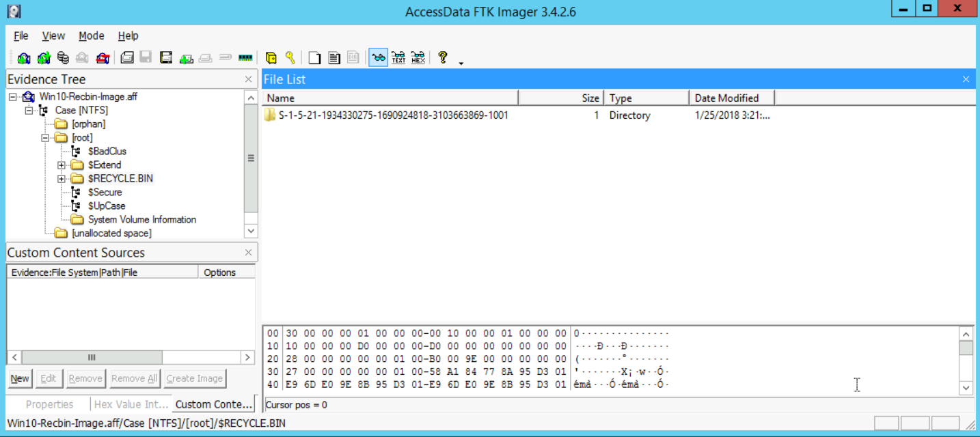Viewport: 980px width, 437px height.
Task: Click the Create Disk Image icon
Action: [126, 58]
